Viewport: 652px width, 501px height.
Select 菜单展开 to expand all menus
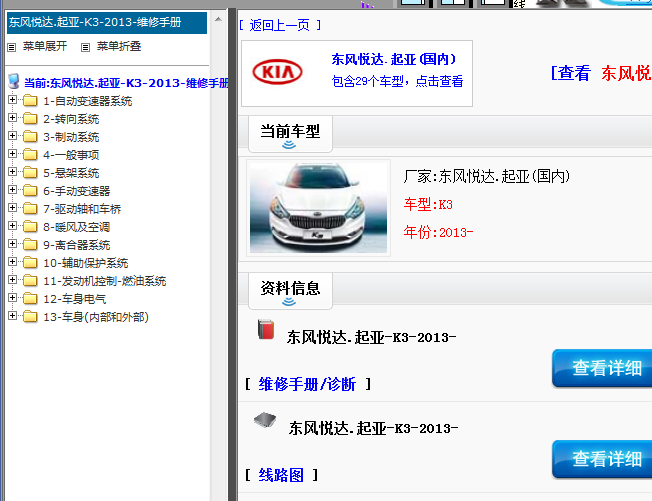click(x=44, y=46)
